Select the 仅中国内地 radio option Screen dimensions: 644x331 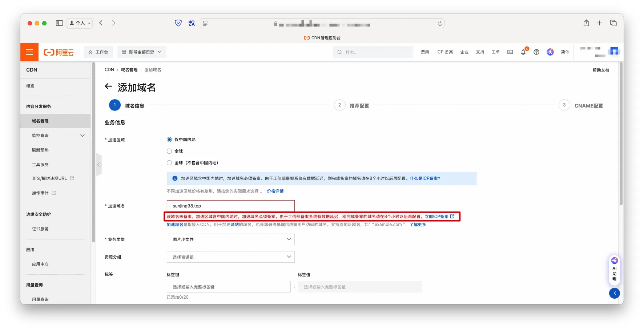(169, 140)
